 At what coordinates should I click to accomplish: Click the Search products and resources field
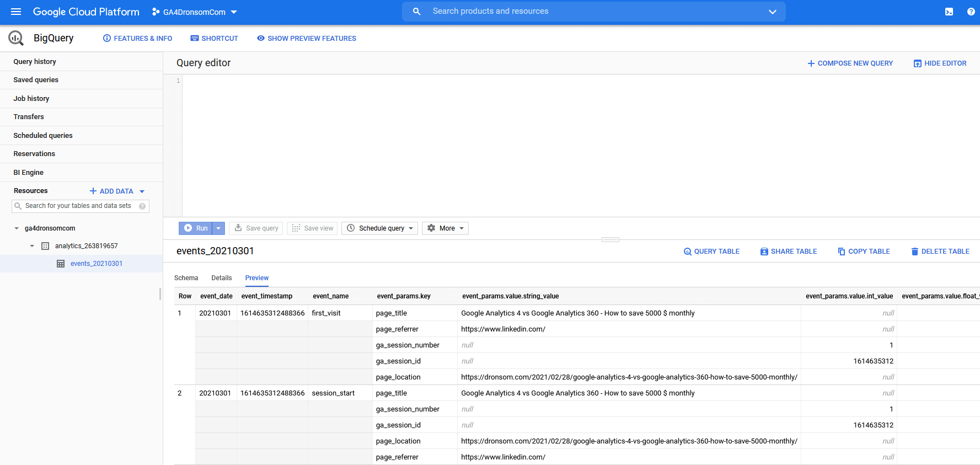[x=594, y=12]
